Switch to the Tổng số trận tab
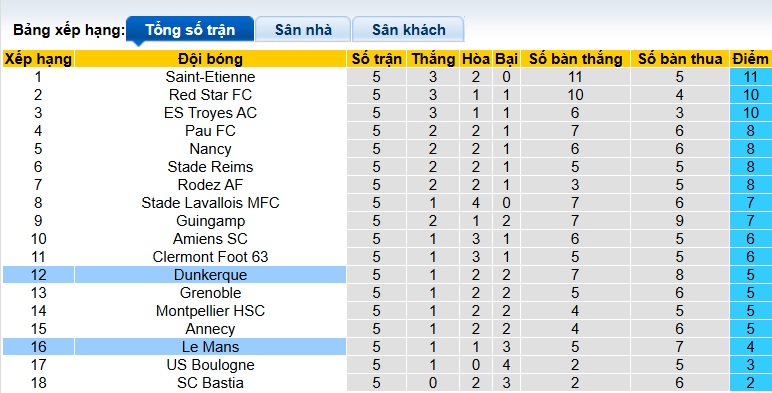This screenshot has width=772, height=393. (190, 30)
